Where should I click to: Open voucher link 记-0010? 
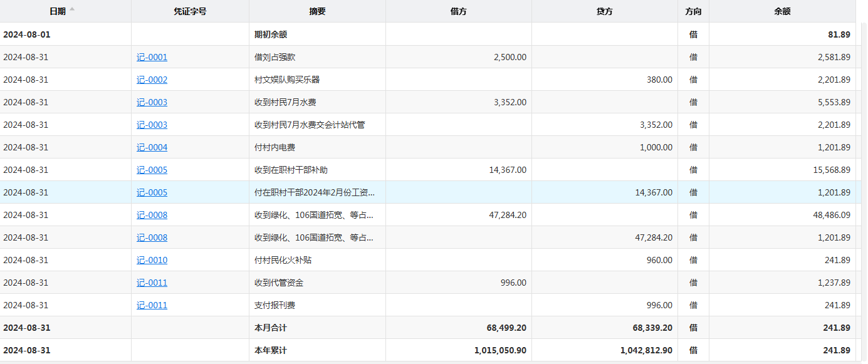(152, 260)
